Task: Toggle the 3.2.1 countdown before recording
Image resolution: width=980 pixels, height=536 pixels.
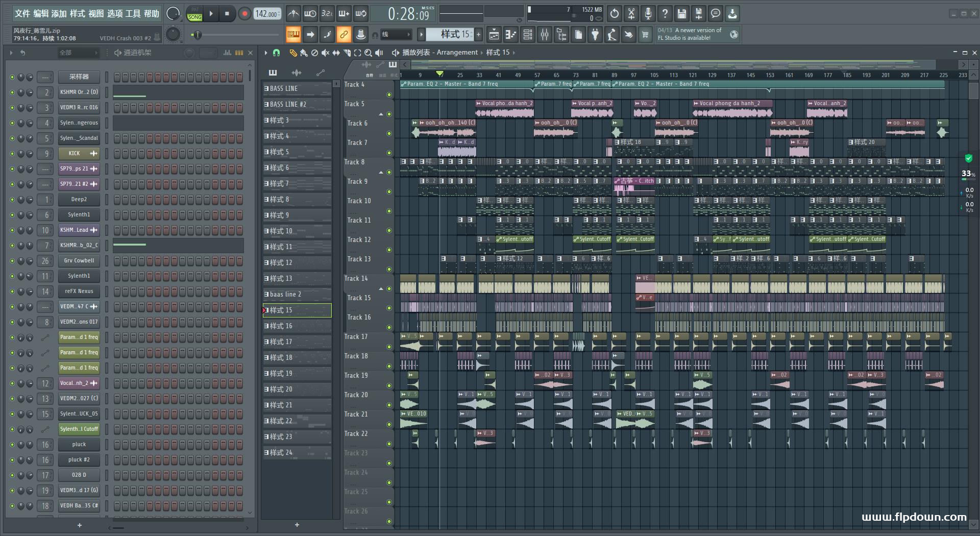Action: (327, 14)
